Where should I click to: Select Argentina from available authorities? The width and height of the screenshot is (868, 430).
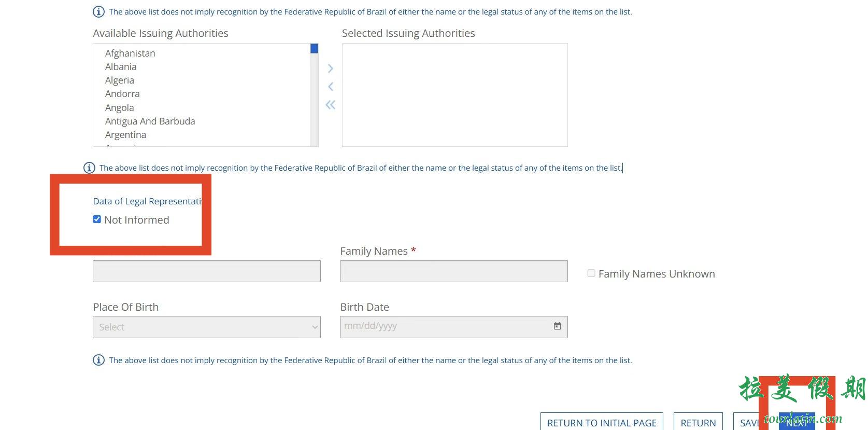[x=125, y=135]
